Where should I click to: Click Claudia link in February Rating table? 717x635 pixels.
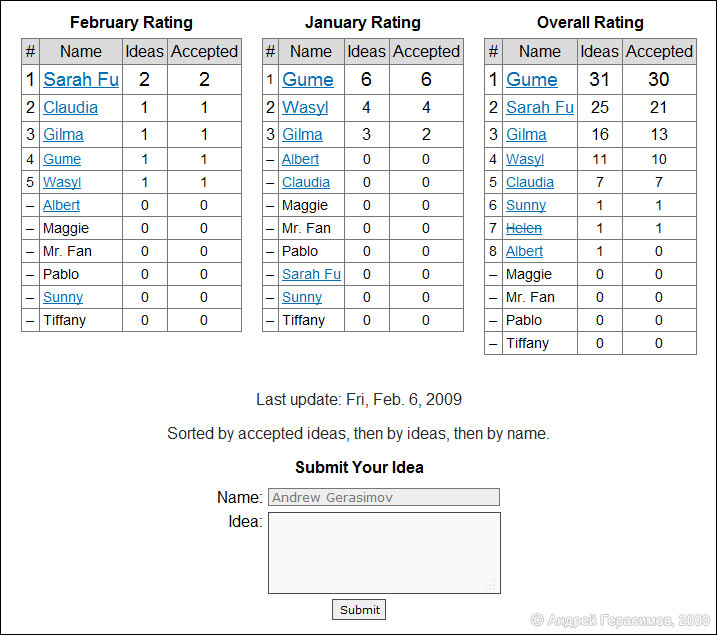pyautogui.click(x=70, y=107)
